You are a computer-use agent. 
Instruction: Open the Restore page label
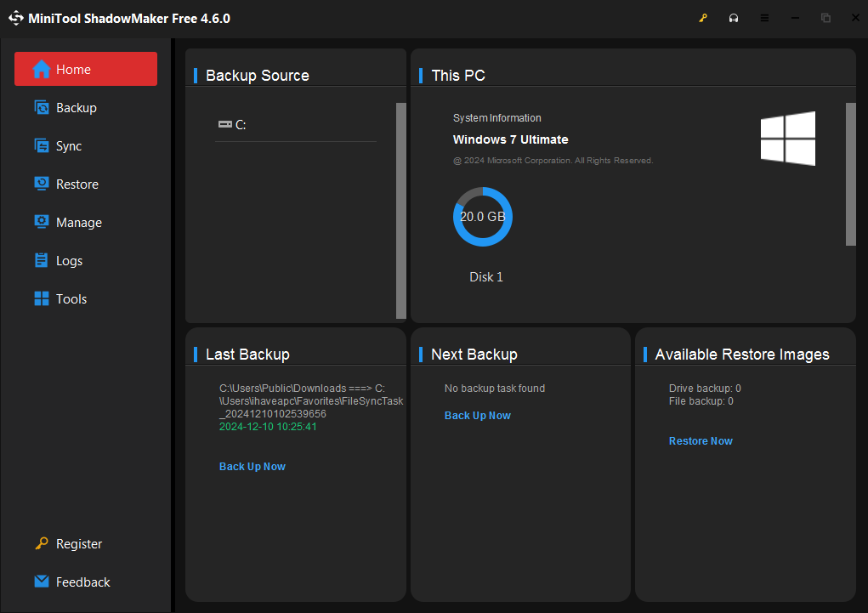coord(77,184)
